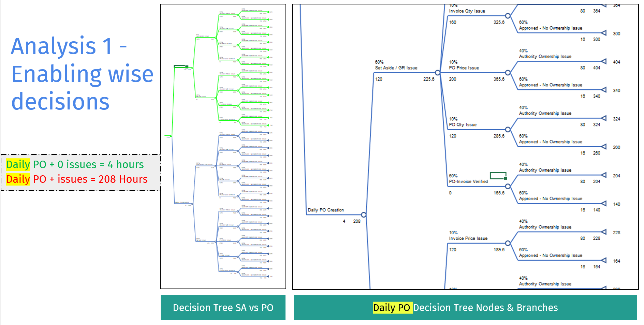Click the 'Invoice Price Issue' branch label

tap(468, 238)
